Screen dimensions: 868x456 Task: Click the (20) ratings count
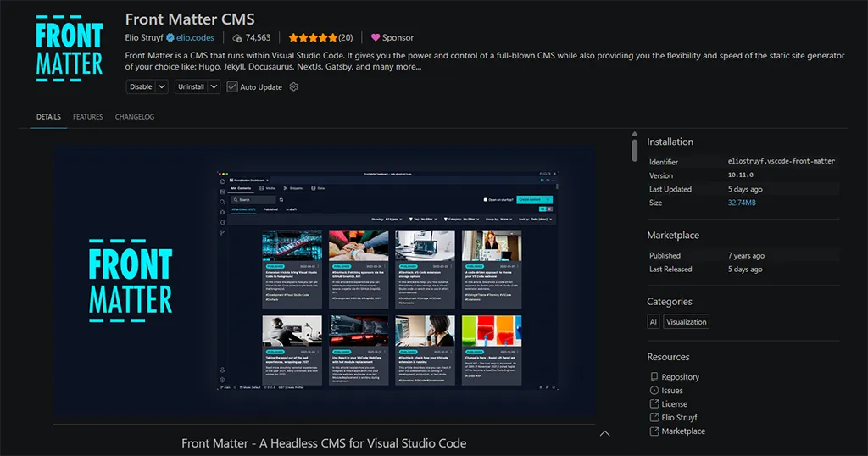click(346, 37)
